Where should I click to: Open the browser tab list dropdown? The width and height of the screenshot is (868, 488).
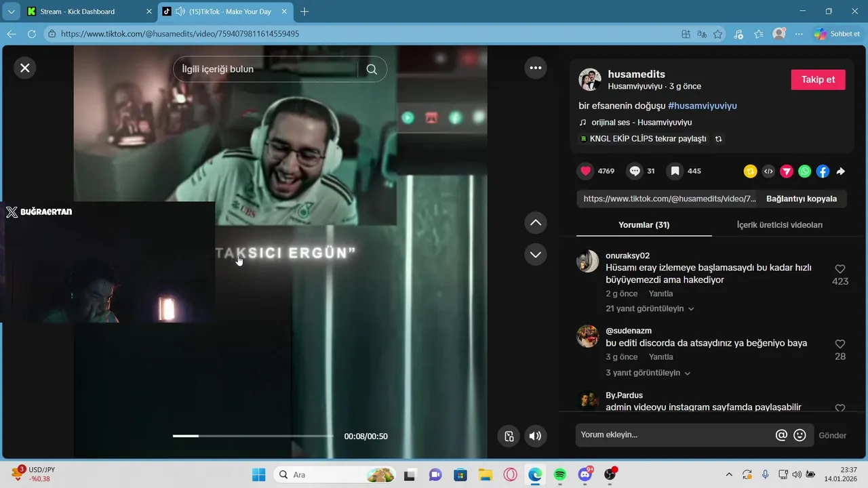[11, 12]
